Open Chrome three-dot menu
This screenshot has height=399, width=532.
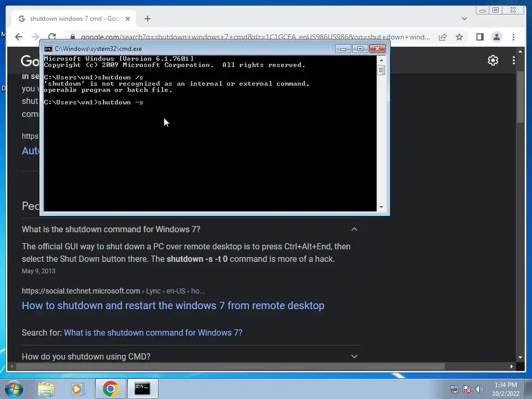[x=514, y=37]
